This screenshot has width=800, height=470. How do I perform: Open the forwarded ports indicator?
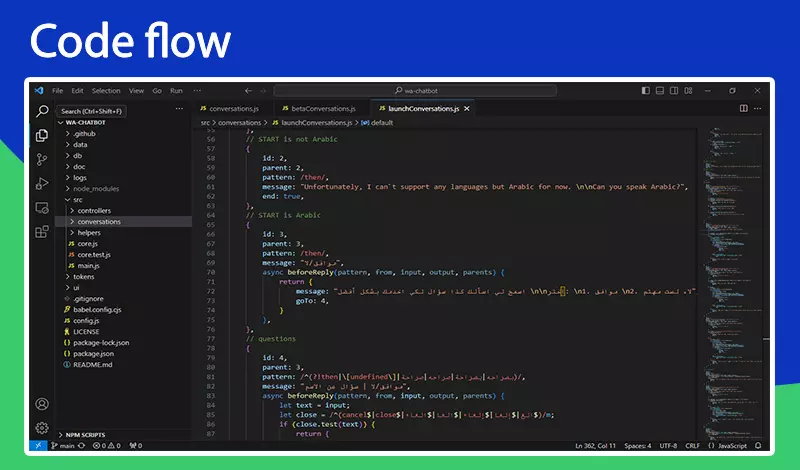[136, 446]
